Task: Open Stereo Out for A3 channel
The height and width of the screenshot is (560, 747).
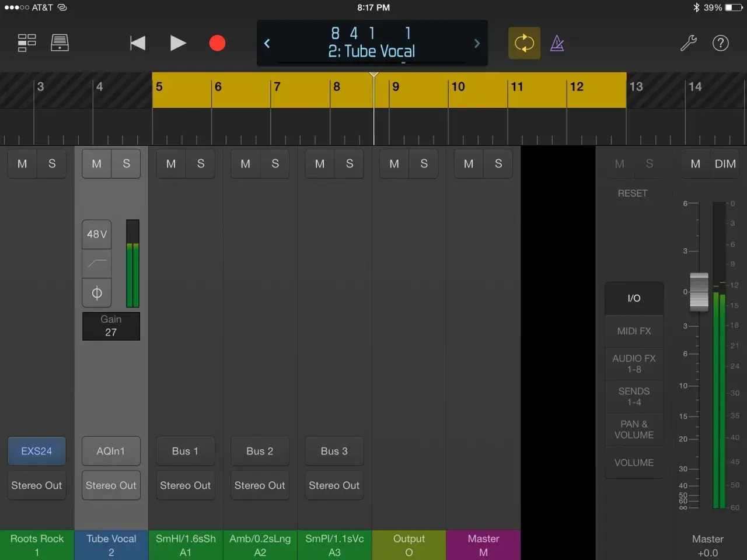Action: click(334, 485)
